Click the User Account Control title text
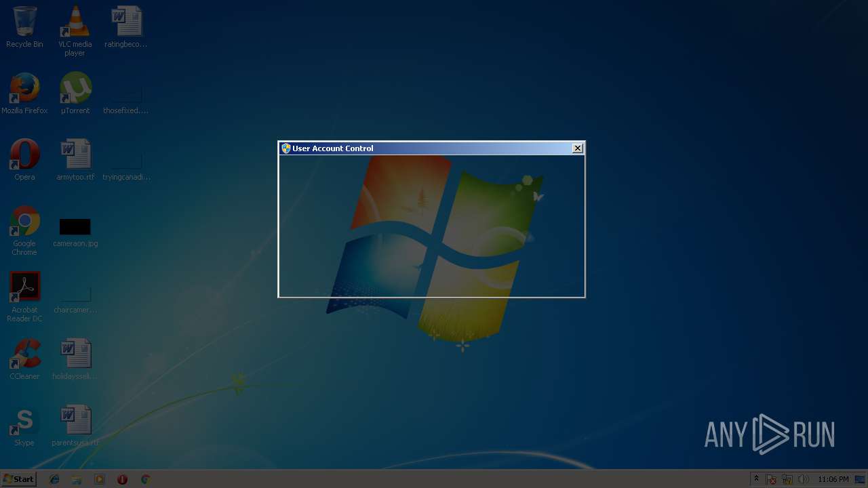Screen dimensions: 868x488 coord(333,148)
